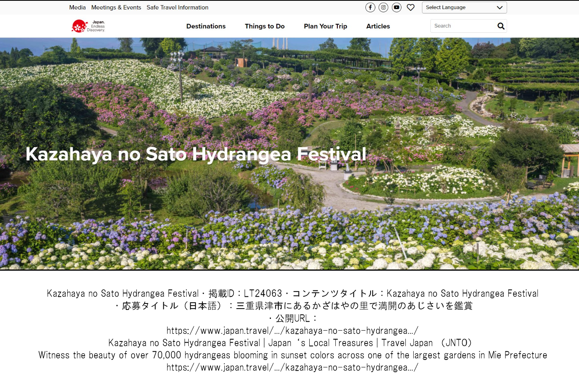Image resolution: width=579 pixels, height=392 pixels.
Task: Select the Articles navigation item
Action: [378, 26]
